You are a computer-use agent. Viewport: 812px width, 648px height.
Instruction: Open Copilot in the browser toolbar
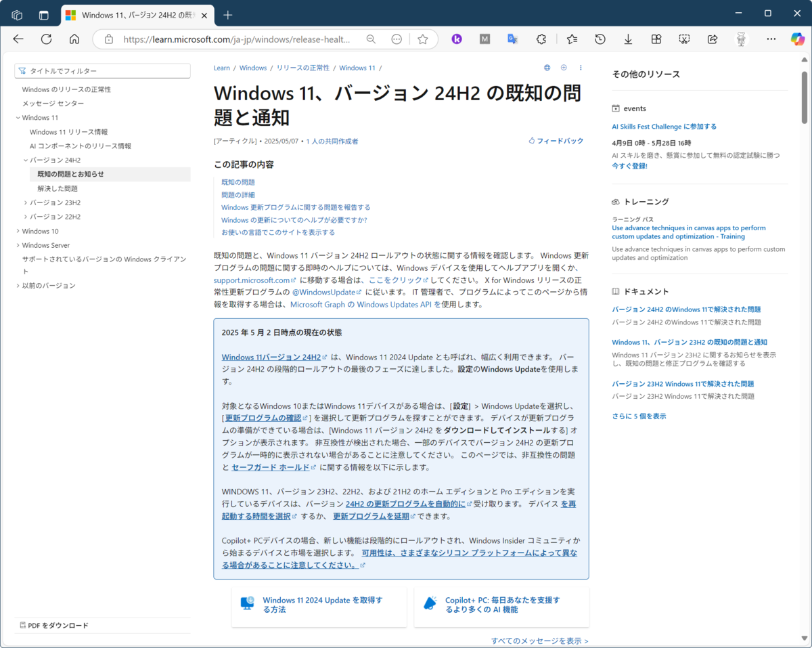click(x=798, y=39)
